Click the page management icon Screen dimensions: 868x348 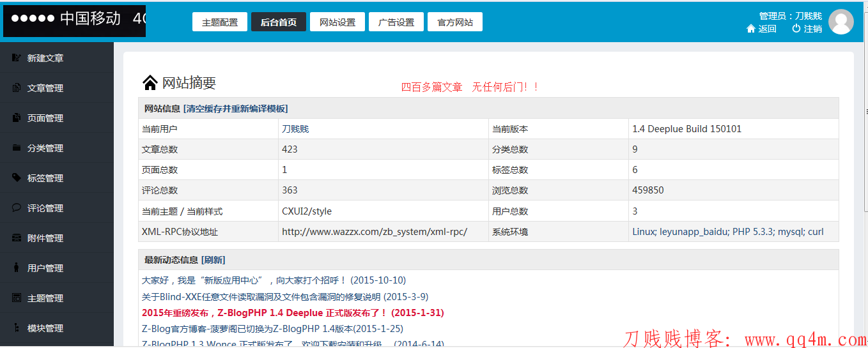tap(17, 118)
